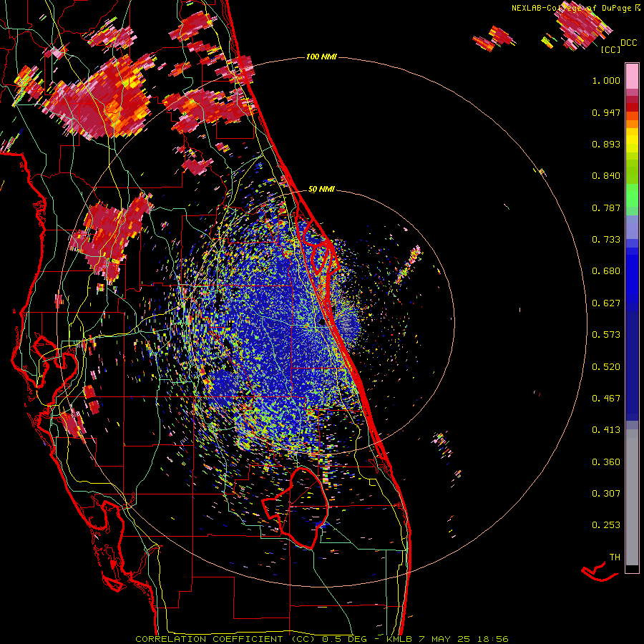644x644 pixels.
Task: Click the 18:56 timestamp
Action: [x=493, y=639]
